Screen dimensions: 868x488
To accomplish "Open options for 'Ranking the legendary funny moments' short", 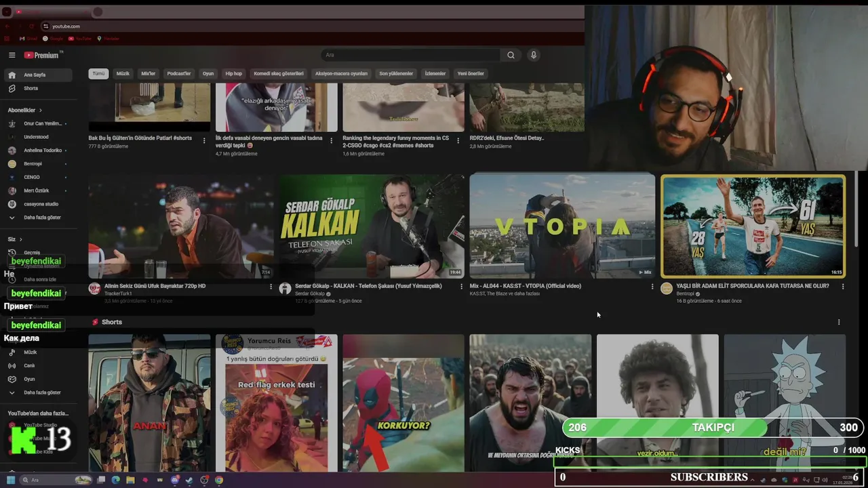I will coord(458,140).
